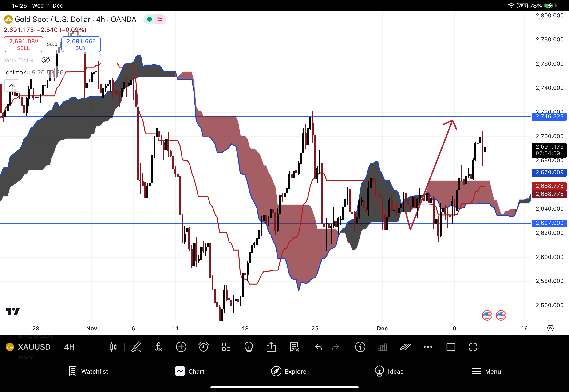
Task: Undo the last chart action
Action: click(318, 347)
